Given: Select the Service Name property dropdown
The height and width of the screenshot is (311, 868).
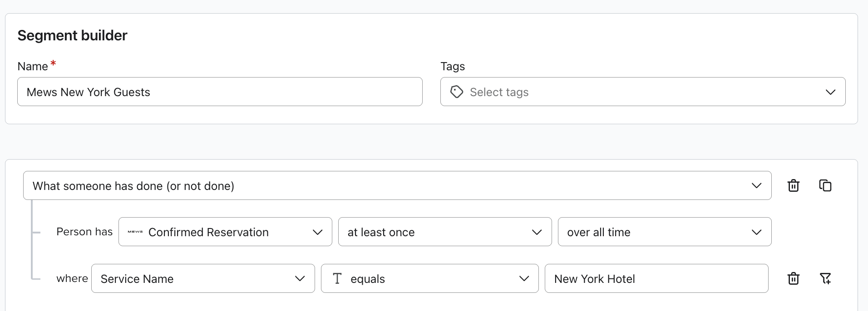Looking at the screenshot, I should [x=202, y=278].
